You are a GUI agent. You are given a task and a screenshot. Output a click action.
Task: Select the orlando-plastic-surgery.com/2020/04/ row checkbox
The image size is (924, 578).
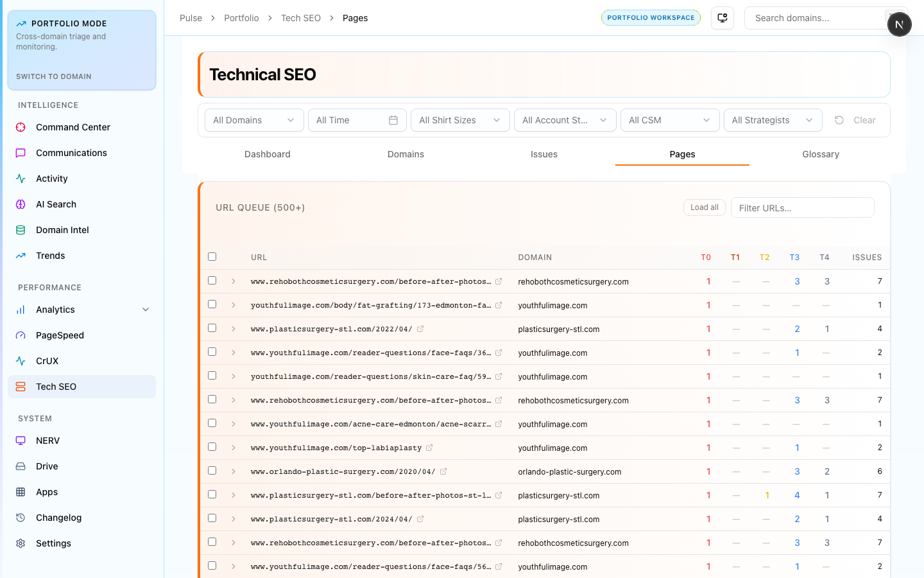[x=212, y=471]
